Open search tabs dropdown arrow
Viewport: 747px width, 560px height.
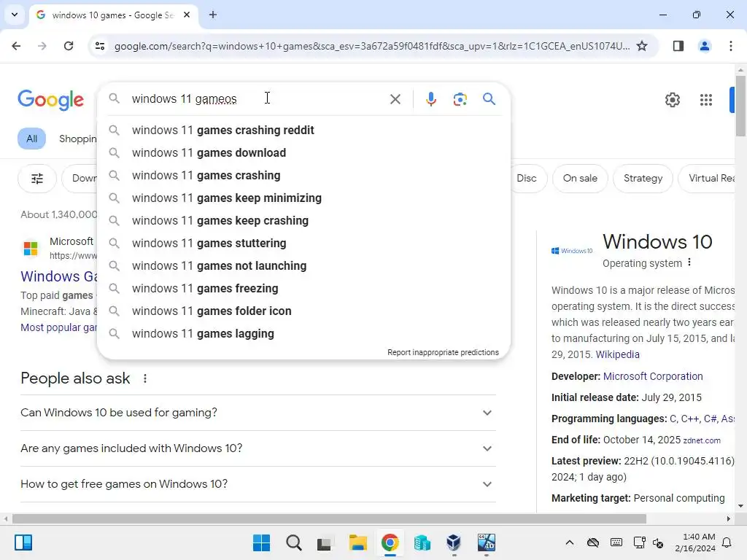coord(15,15)
